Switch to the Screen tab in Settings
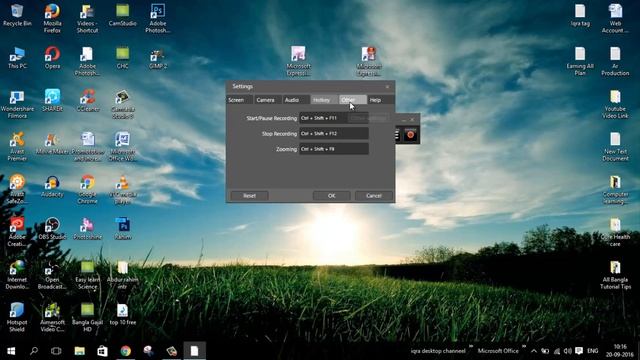Viewport: 640px width, 360px height. (240, 100)
